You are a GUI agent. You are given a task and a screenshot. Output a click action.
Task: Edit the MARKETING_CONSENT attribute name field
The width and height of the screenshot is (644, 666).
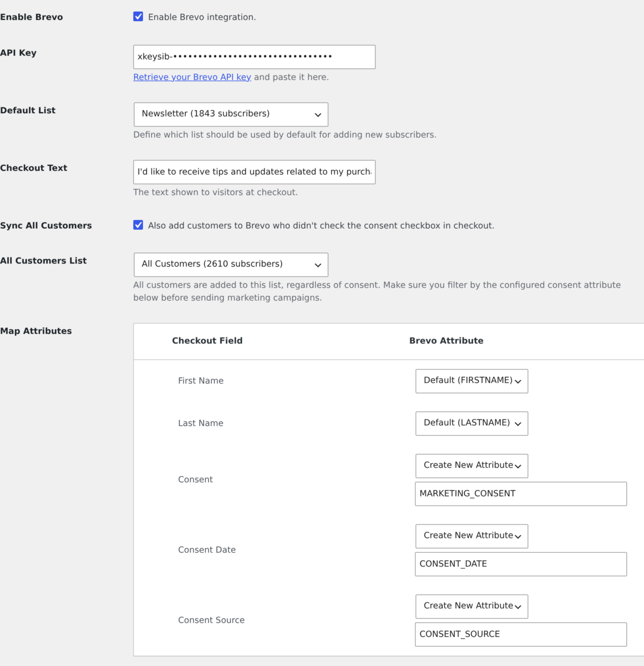pyautogui.click(x=521, y=494)
